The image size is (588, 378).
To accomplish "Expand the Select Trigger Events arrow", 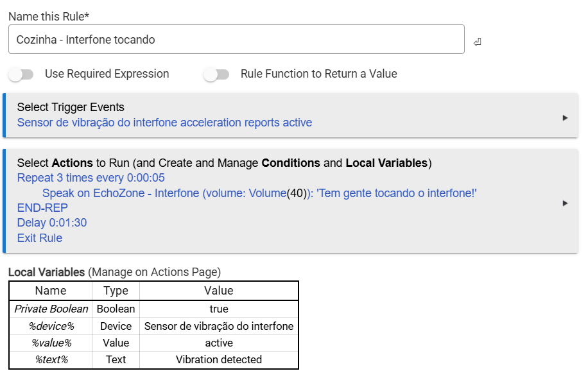I will [x=565, y=117].
